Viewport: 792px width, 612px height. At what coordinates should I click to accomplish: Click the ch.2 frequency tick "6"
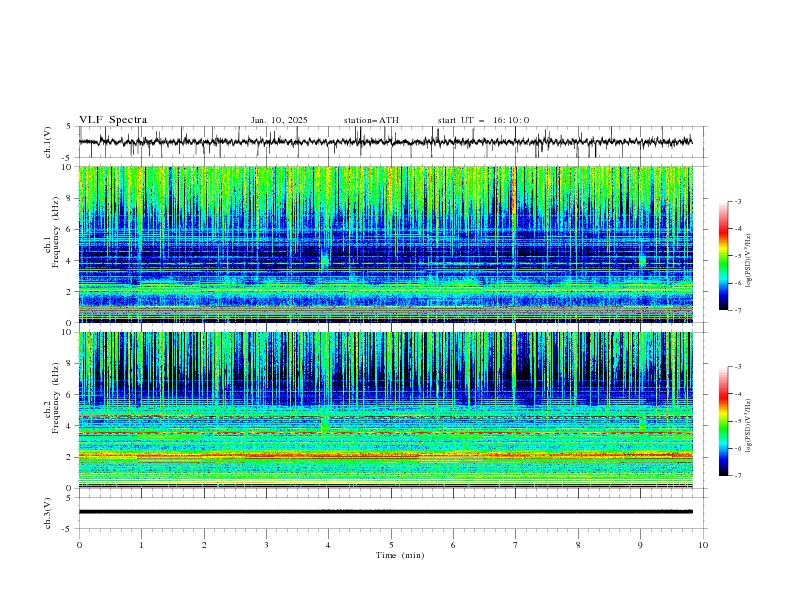point(70,395)
